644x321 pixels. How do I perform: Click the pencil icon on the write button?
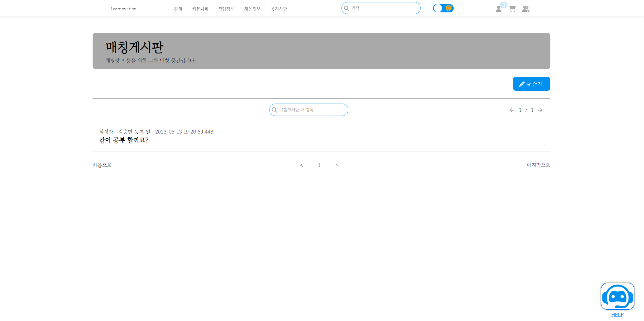click(522, 84)
